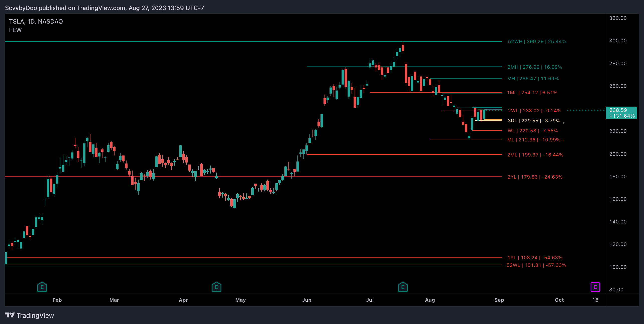644x324 pixels.
Task: Click the Aug label on the time axis
Action: pos(430,300)
